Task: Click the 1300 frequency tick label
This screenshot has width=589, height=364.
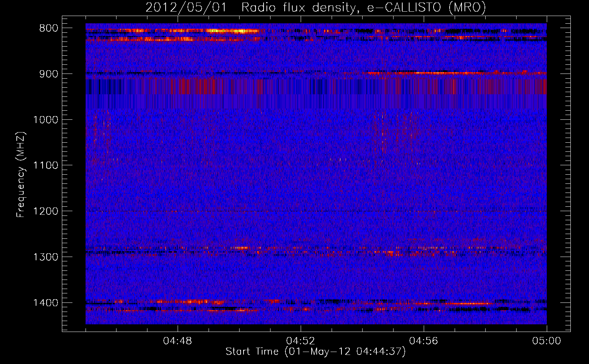Action: tap(46, 257)
